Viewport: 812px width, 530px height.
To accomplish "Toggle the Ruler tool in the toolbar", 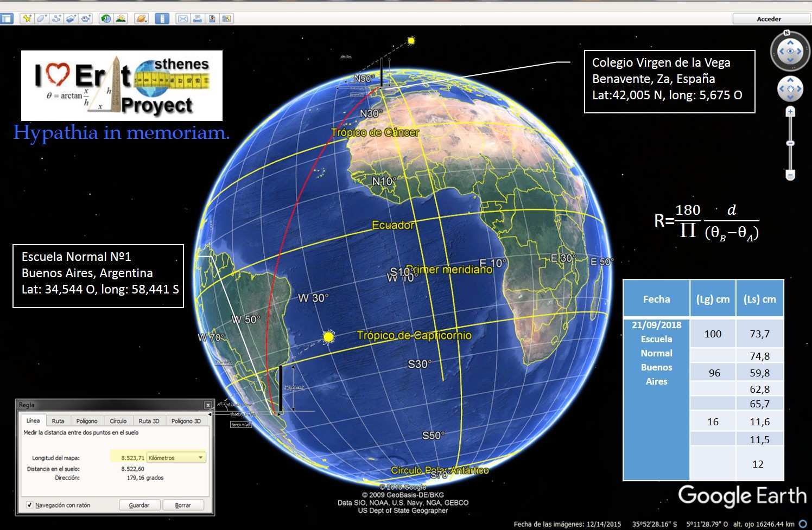I will [x=162, y=19].
